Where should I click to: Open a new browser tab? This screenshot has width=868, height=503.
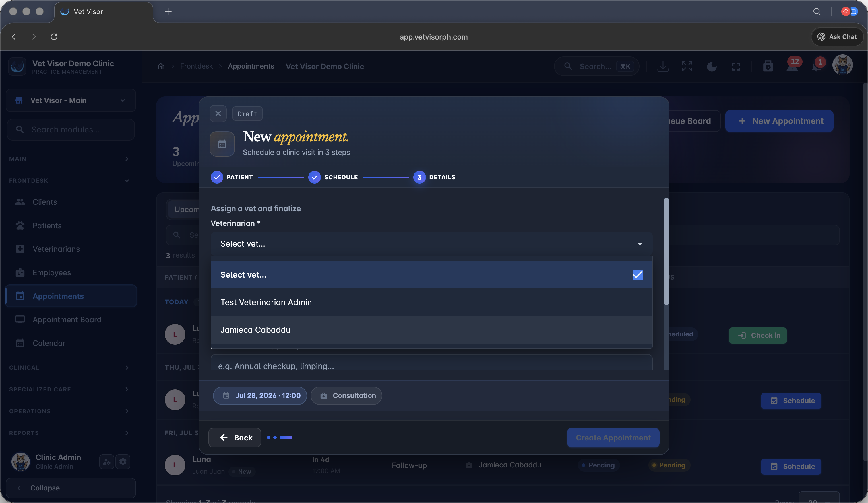(x=168, y=12)
